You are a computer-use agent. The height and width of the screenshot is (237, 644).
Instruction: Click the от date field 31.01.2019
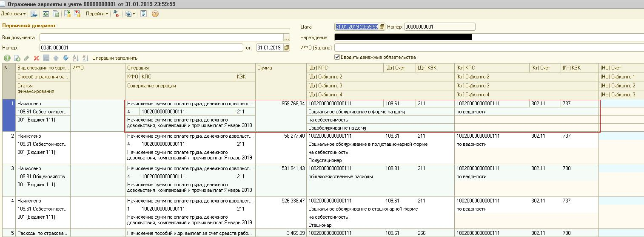coord(270,48)
